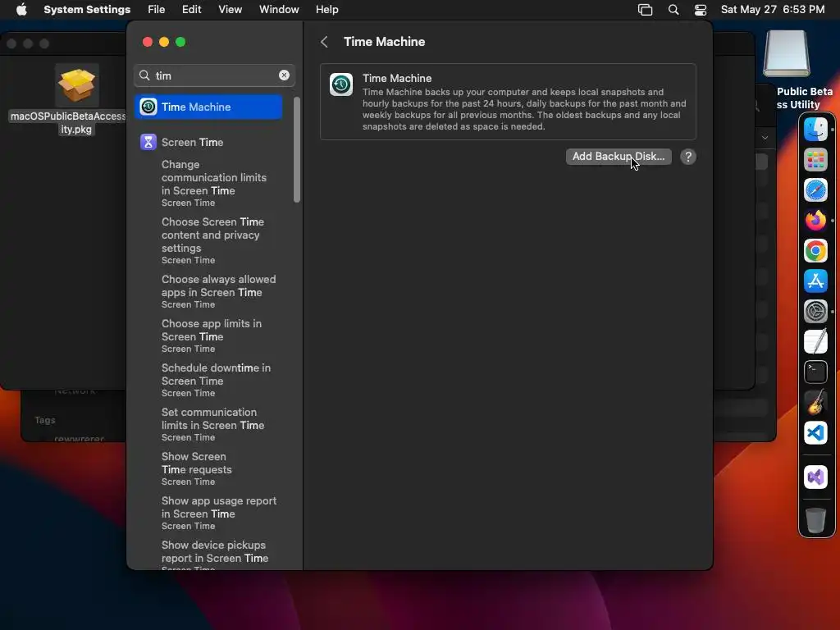This screenshot has height=630, width=840.
Task: Open the Edit menu
Action: [x=191, y=10]
